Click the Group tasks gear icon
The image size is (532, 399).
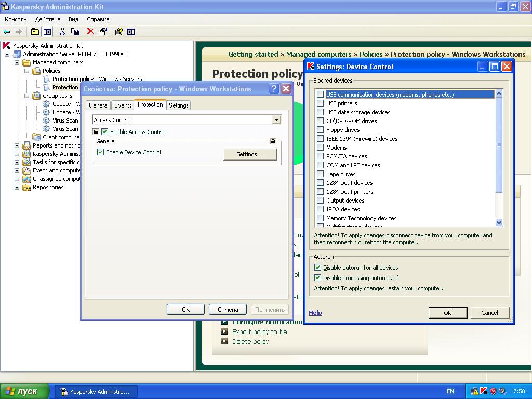pos(36,96)
